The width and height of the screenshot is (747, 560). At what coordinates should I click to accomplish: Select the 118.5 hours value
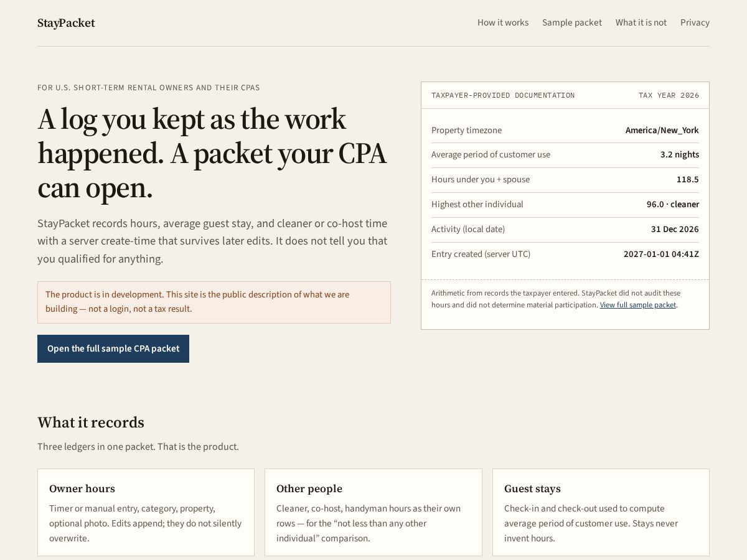pos(688,179)
